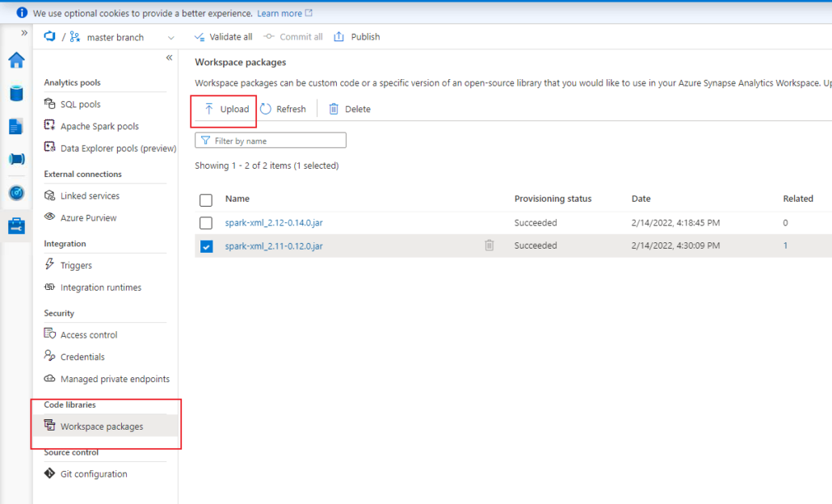Open the Integrate hub pipeline icon
The width and height of the screenshot is (832, 504).
(x=16, y=159)
